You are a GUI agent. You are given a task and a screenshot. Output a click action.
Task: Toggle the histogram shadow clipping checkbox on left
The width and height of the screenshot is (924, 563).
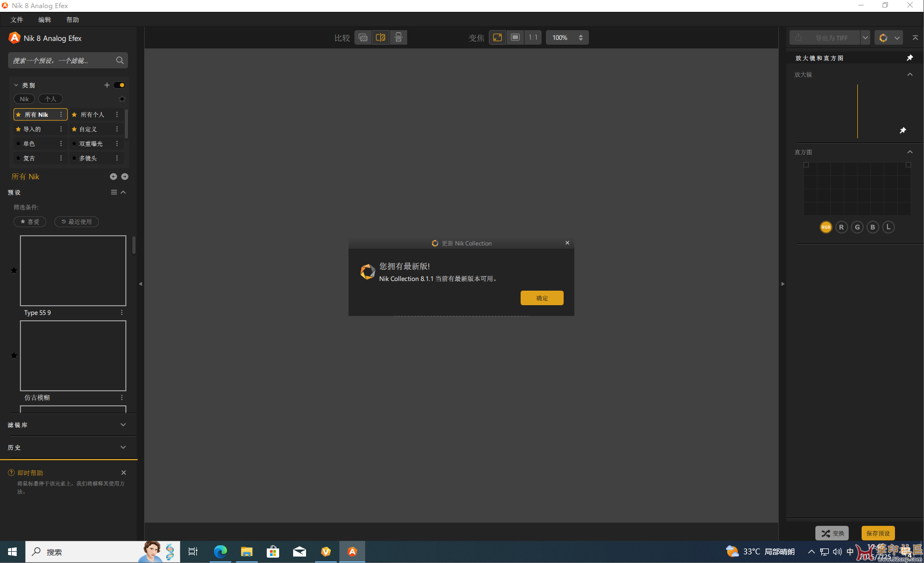[806, 165]
